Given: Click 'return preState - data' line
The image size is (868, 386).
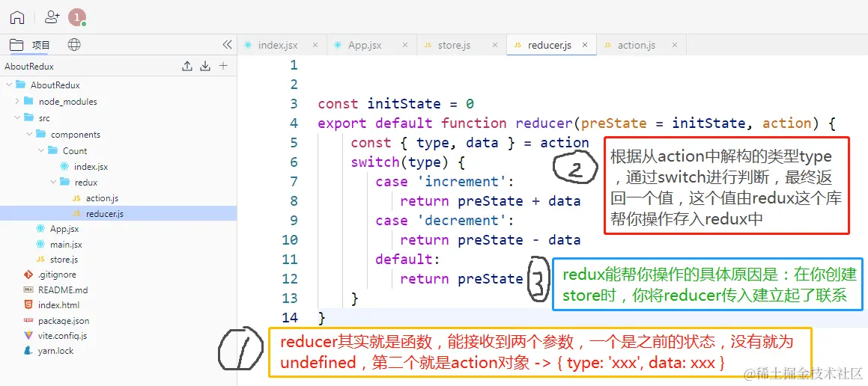Looking at the screenshot, I should pos(491,239).
